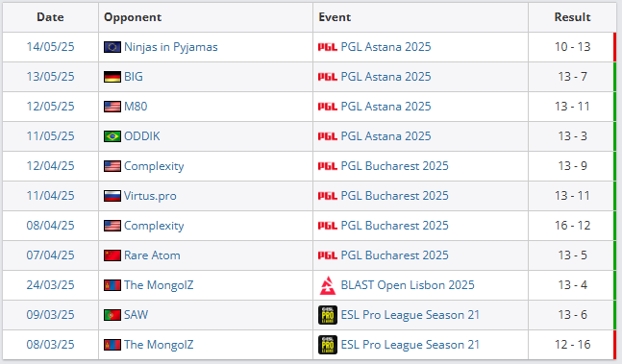
Task: Select the 12 - 16 result against The MongolZ
Action: click(572, 345)
